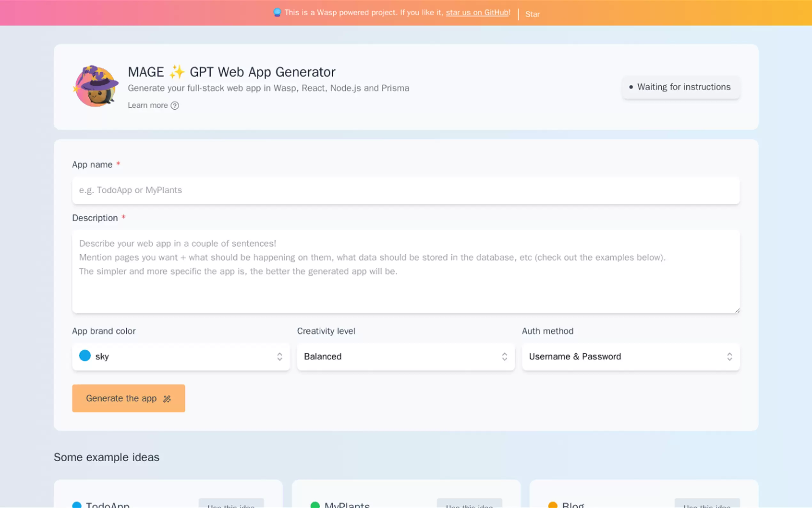Viewport: 812px width, 508px height.
Task: Open the Learn more link
Action: tap(153, 105)
